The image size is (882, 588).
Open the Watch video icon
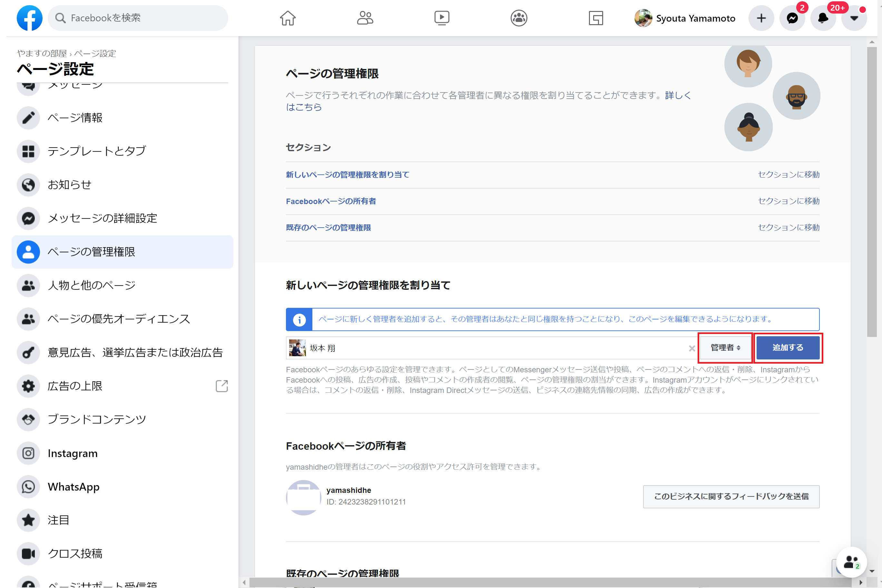coord(442,18)
